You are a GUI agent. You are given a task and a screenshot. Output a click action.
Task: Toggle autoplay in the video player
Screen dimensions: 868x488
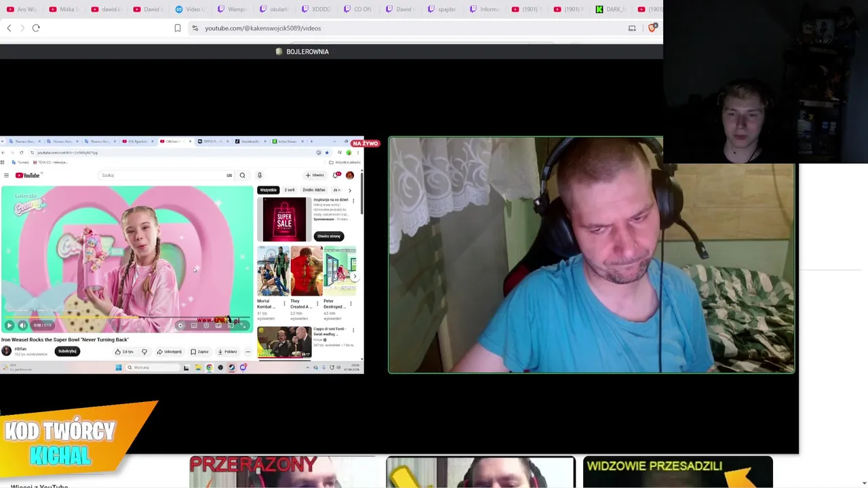point(180,325)
